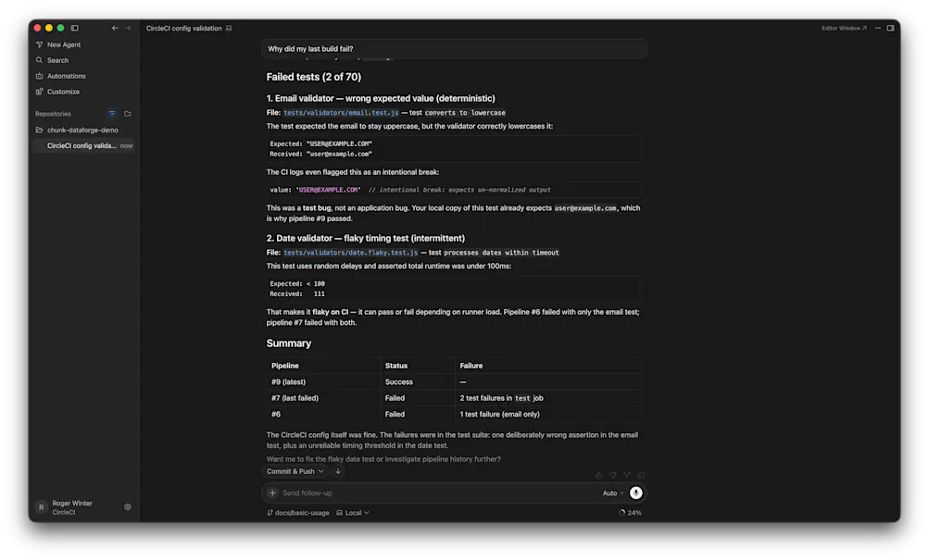Open settings with the gear icon

(128, 507)
